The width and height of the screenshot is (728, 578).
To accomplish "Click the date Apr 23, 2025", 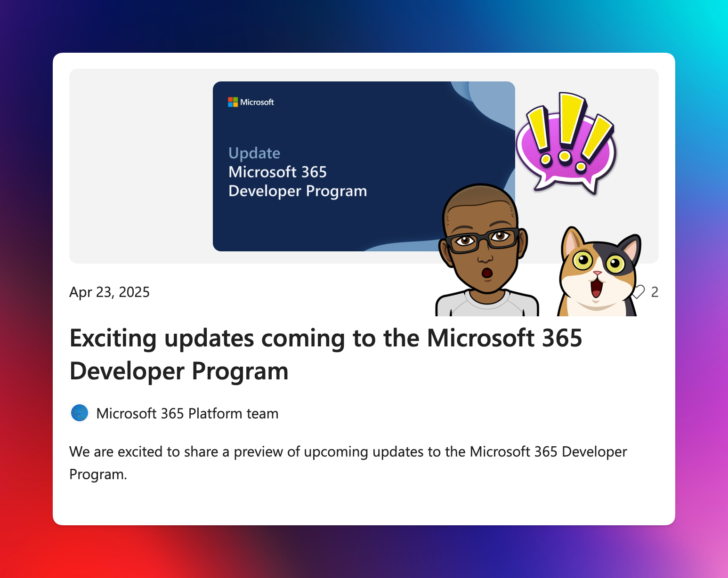I will pos(109,292).
